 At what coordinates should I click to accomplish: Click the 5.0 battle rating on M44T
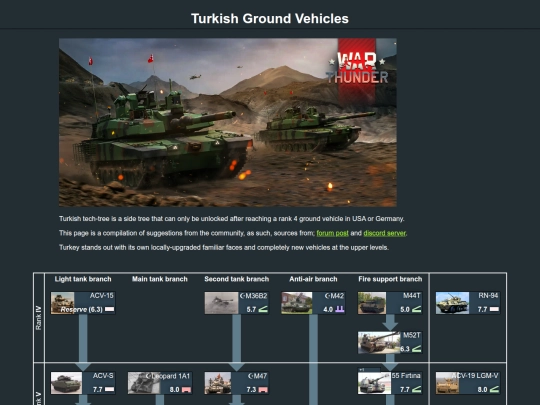click(x=405, y=309)
